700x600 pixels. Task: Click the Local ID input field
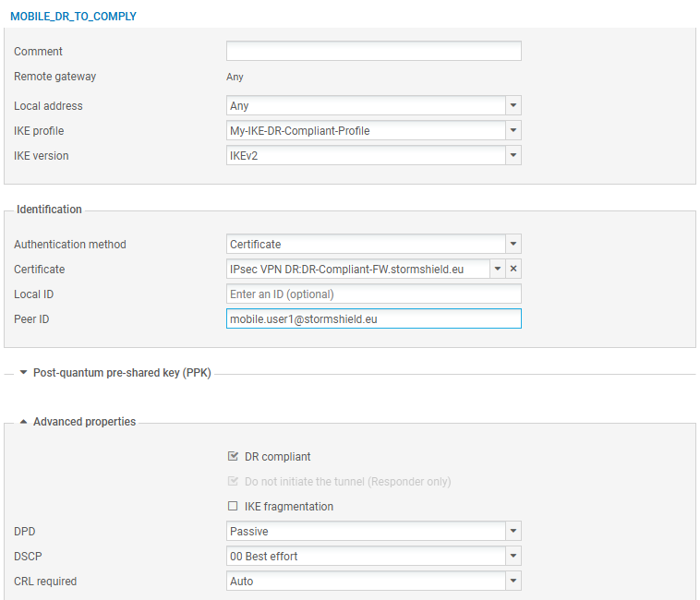pyautogui.click(x=373, y=294)
